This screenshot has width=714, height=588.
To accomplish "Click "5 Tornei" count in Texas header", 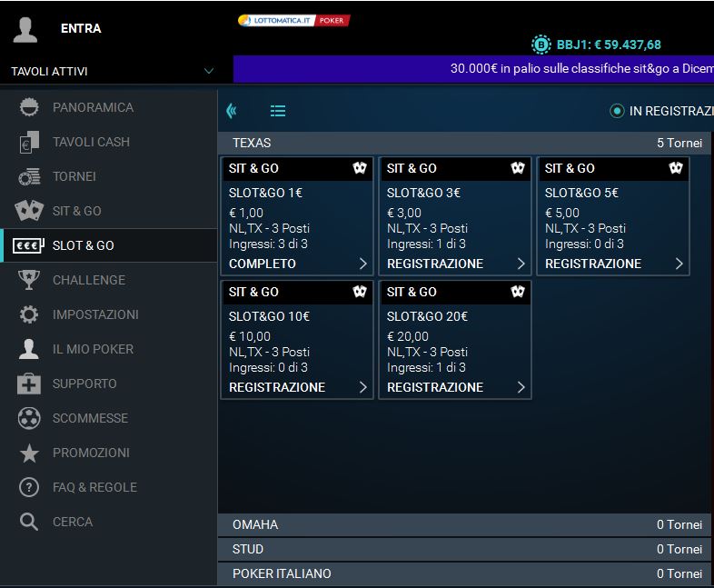I will click(x=679, y=143).
